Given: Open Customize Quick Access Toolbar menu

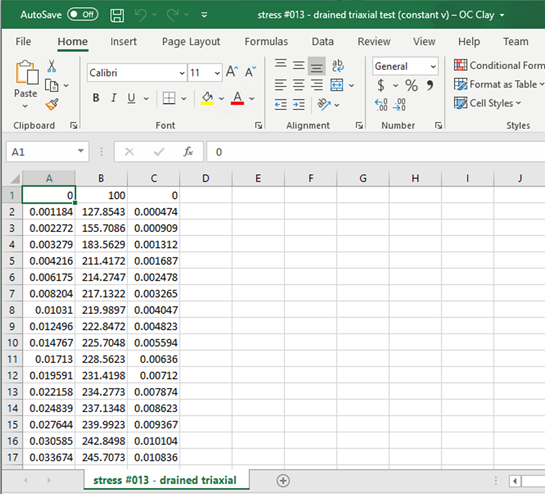Looking at the screenshot, I should (204, 15).
